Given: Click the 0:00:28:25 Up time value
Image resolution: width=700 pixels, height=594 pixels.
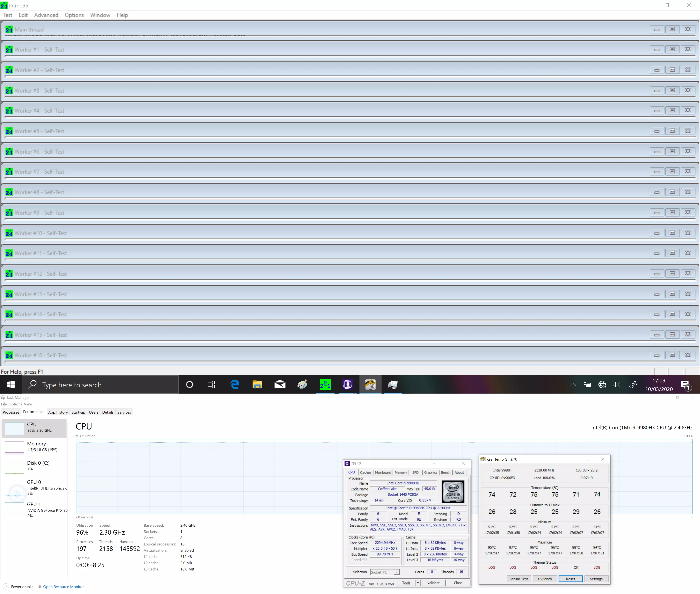Looking at the screenshot, I should click(90, 565).
